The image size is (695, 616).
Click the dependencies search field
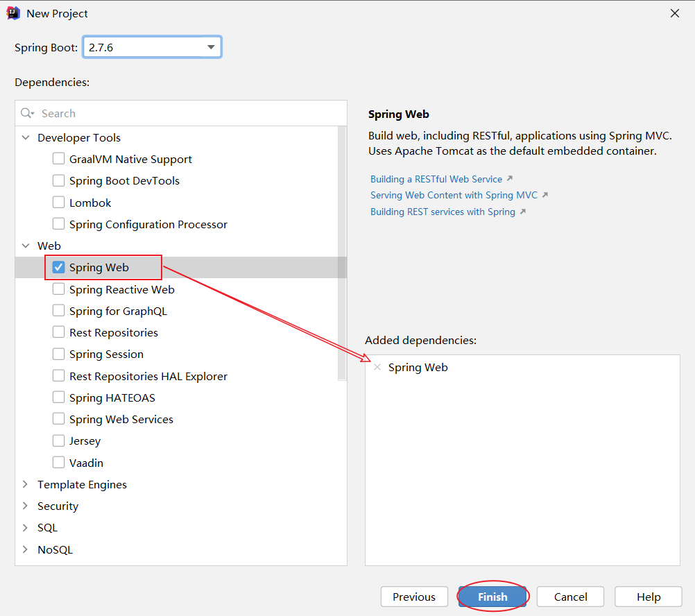[187, 113]
